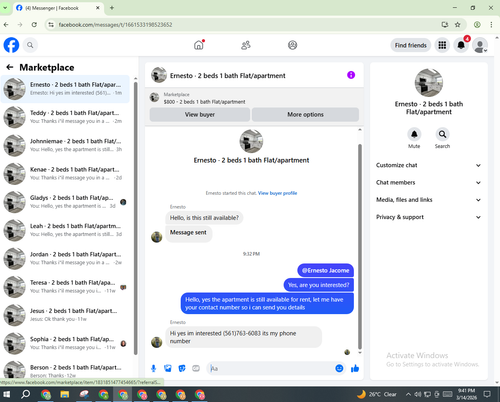The width and height of the screenshot is (500, 402).
Task: Open the Facebook logo home link
Action: pyautogui.click(x=11, y=45)
